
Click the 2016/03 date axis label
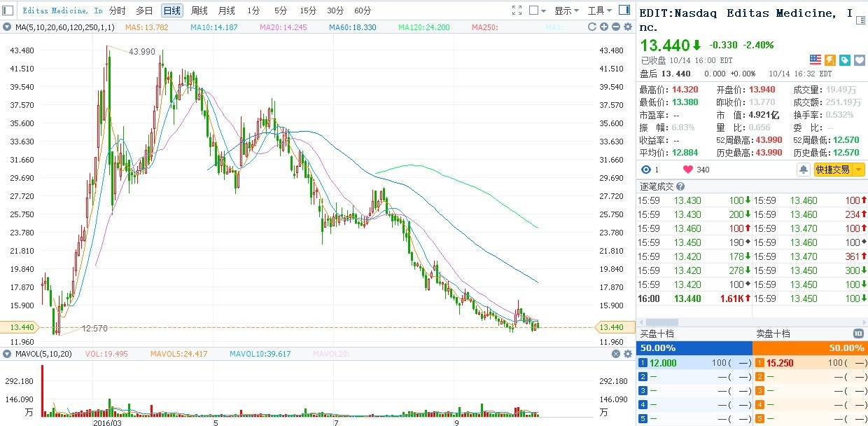pos(108,423)
